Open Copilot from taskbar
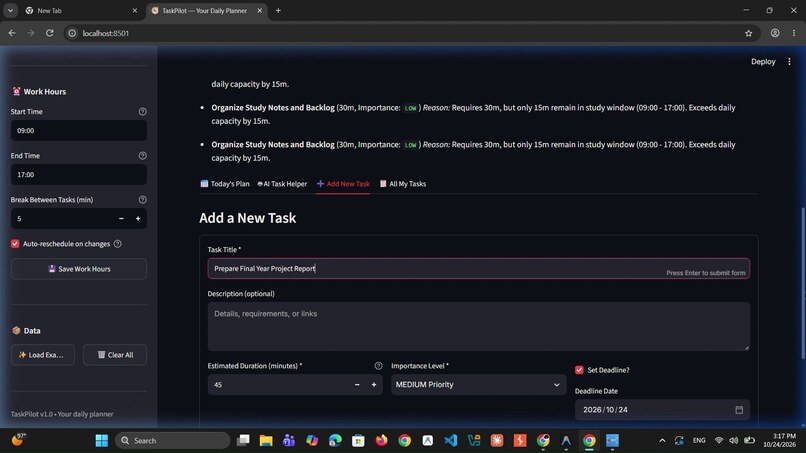806x453 pixels. [312, 441]
